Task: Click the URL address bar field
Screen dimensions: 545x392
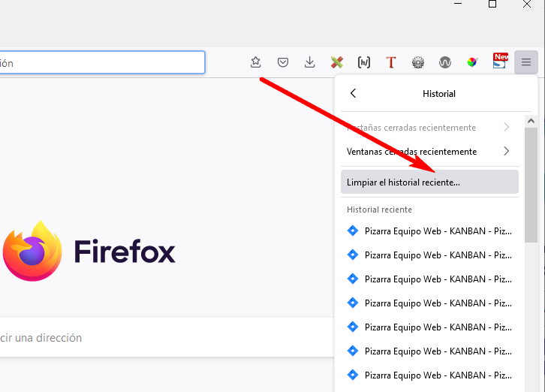Action: point(101,63)
